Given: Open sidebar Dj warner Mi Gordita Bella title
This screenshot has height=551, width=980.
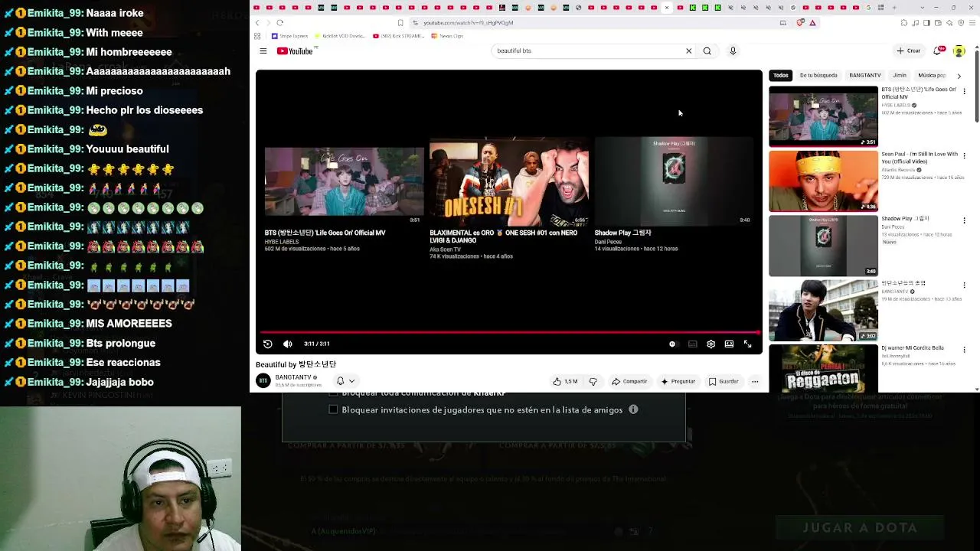Looking at the screenshot, I should click(912, 348).
